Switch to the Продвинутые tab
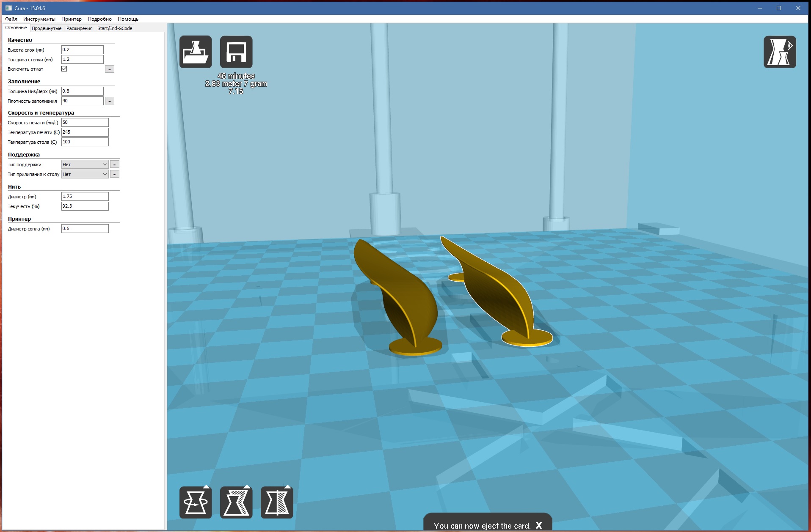The image size is (811, 532). (x=47, y=28)
